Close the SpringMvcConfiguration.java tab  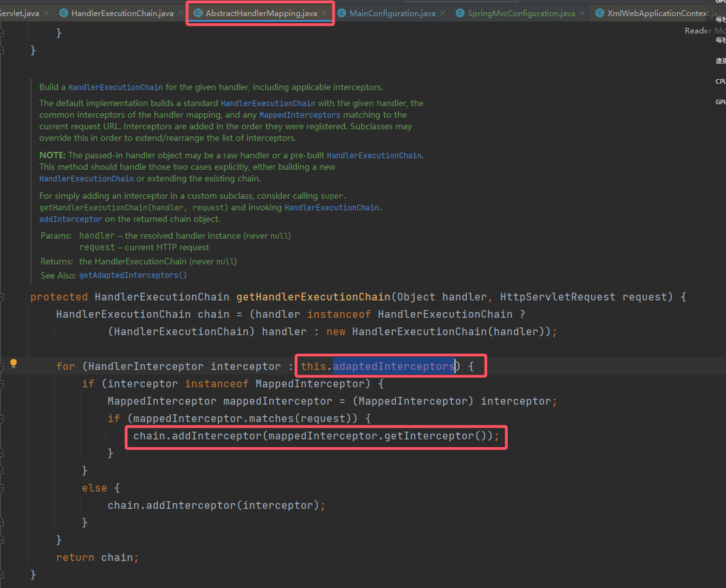(x=582, y=14)
